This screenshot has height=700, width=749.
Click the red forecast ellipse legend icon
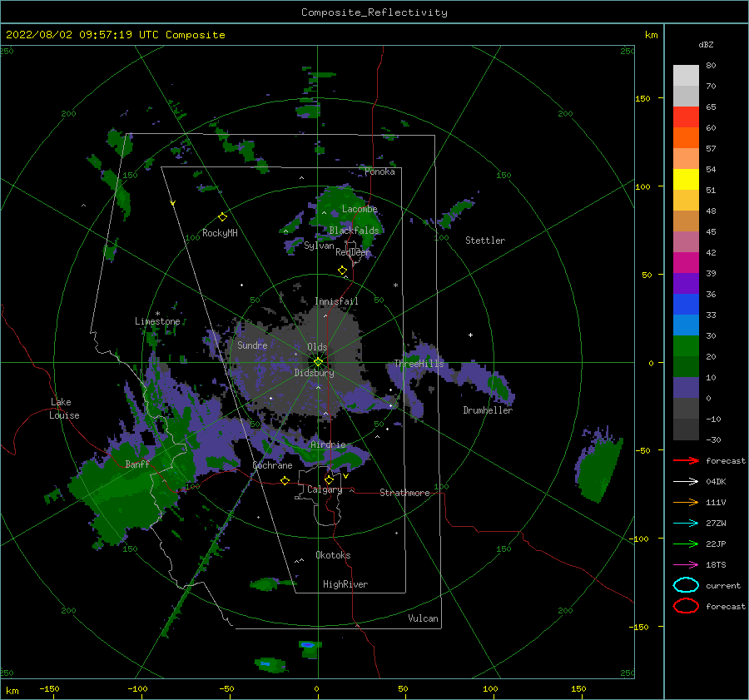[x=686, y=606]
